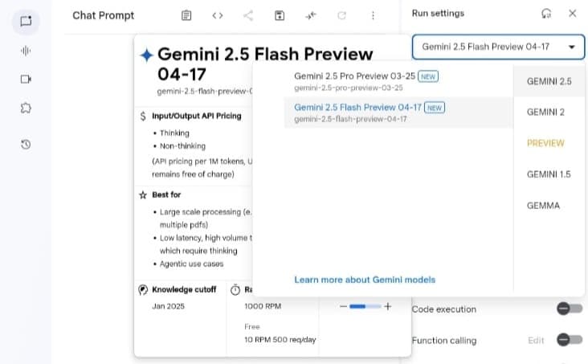
Task: Click the reset settings icon near Run settings
Action: pyautogui.click(x=547, y=13)
